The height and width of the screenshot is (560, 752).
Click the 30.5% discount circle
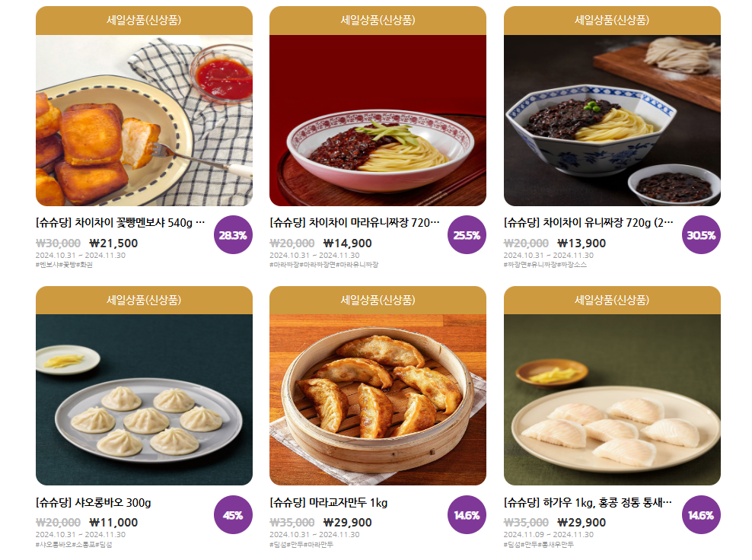pyautogui.click(x=701, y=235)
